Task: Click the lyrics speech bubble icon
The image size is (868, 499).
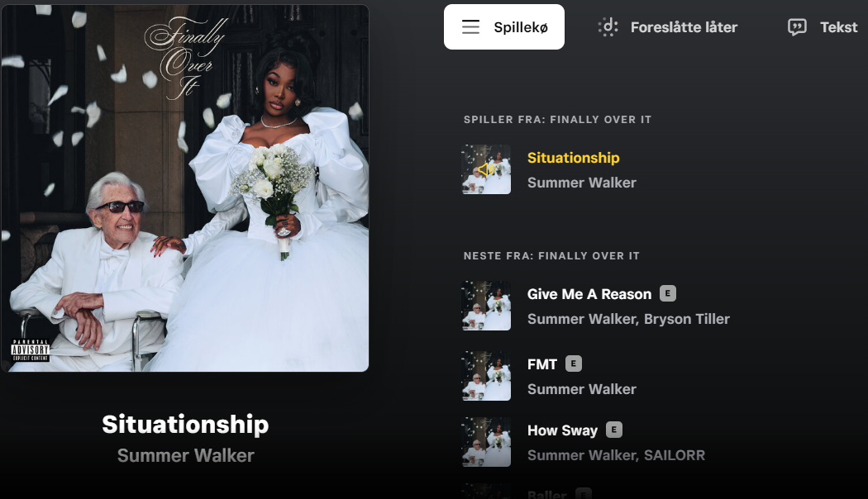Action: point(797,27)
